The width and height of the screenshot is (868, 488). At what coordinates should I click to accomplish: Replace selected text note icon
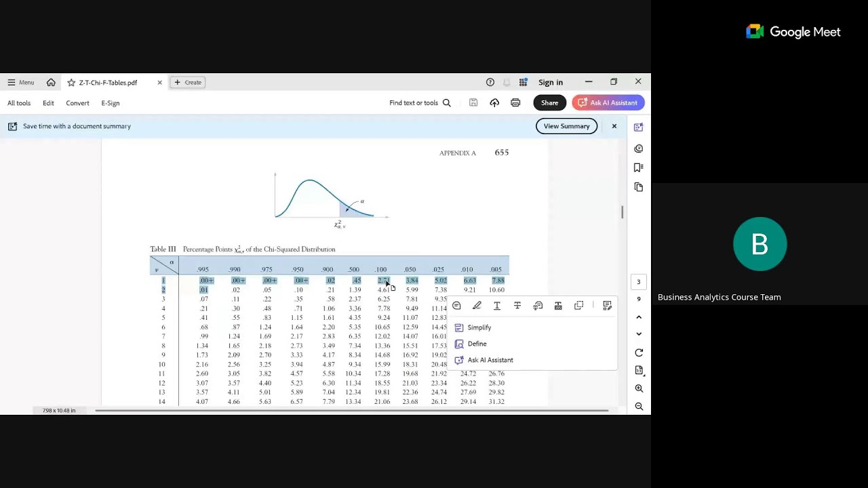click(538, 306)
